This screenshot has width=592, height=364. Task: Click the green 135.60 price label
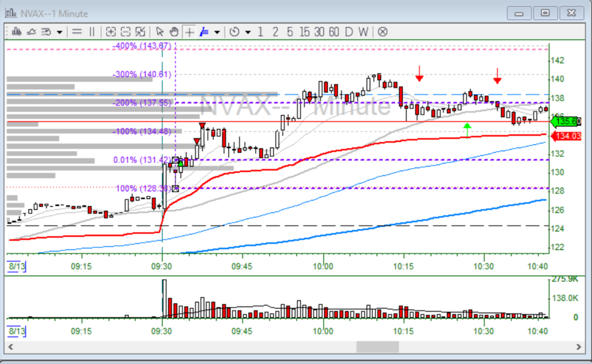tap(568, 122)
